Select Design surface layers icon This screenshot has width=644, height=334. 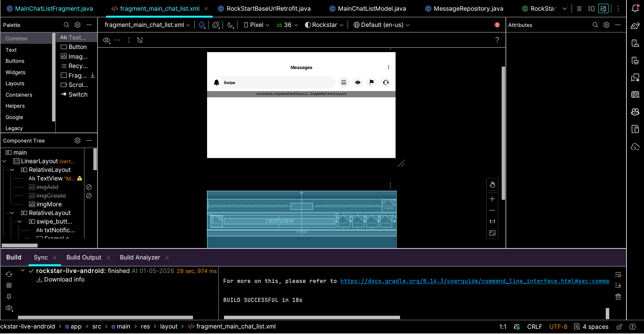coord(202,25)
